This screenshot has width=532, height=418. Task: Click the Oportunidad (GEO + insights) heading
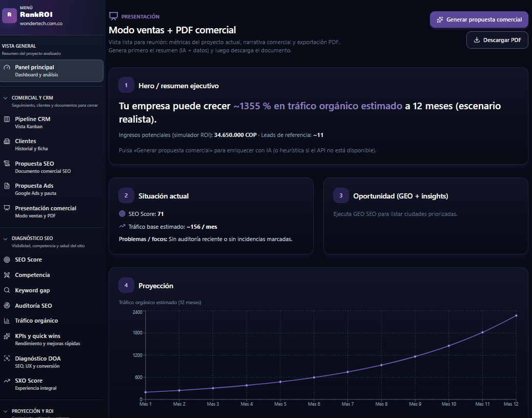pyautogui.click(x=401, y=196)
